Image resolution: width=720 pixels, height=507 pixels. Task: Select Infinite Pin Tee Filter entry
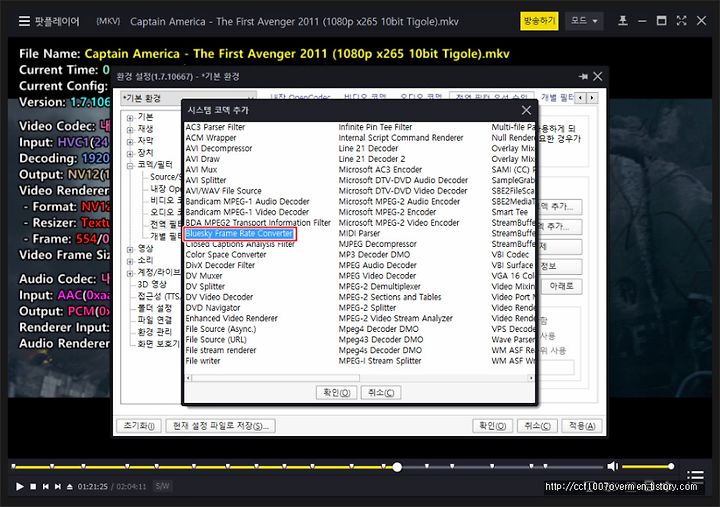click(x=375, y=127)
